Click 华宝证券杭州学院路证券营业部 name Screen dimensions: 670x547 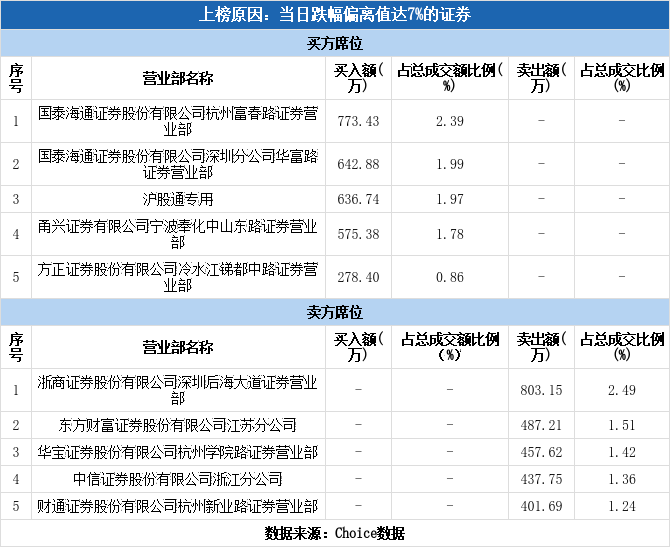pos(178,452)
